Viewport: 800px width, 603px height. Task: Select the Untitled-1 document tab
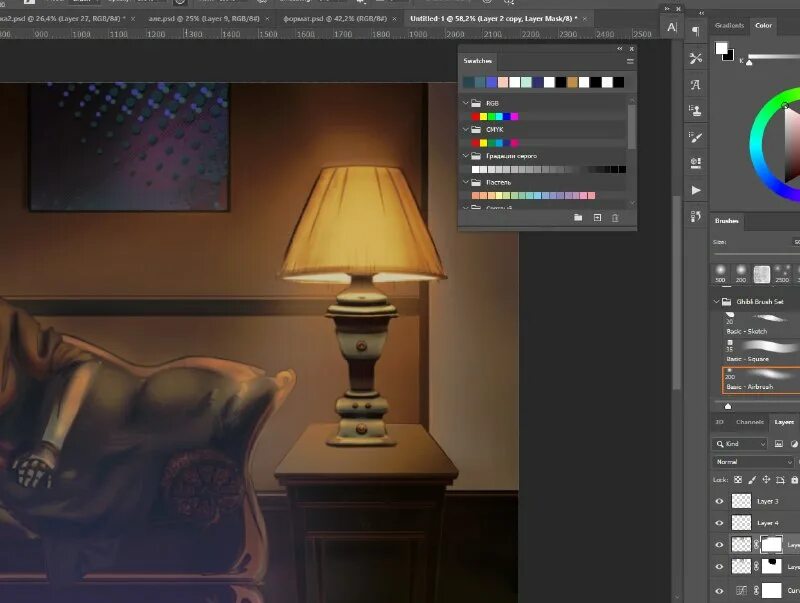(493, 19)
